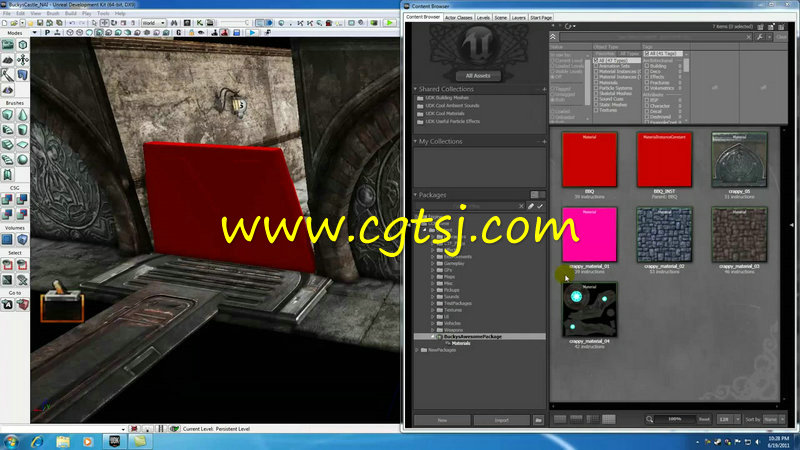This screenshot has width=800, height=450.
Task: Open Kismet editor icon
Action: 199,23
